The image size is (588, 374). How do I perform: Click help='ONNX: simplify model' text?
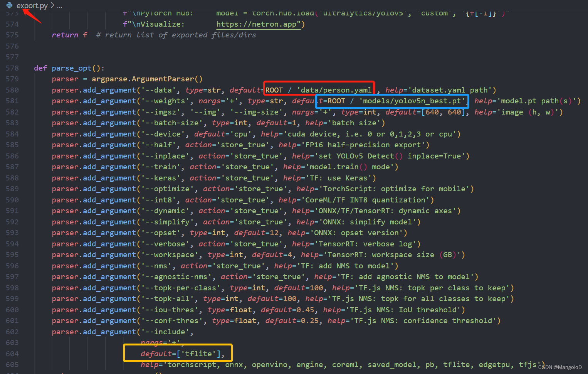coord(356,222)
